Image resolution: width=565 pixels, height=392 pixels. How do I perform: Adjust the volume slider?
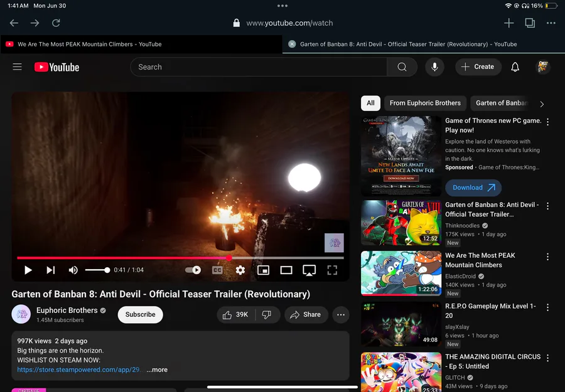(x=97, y=270)
